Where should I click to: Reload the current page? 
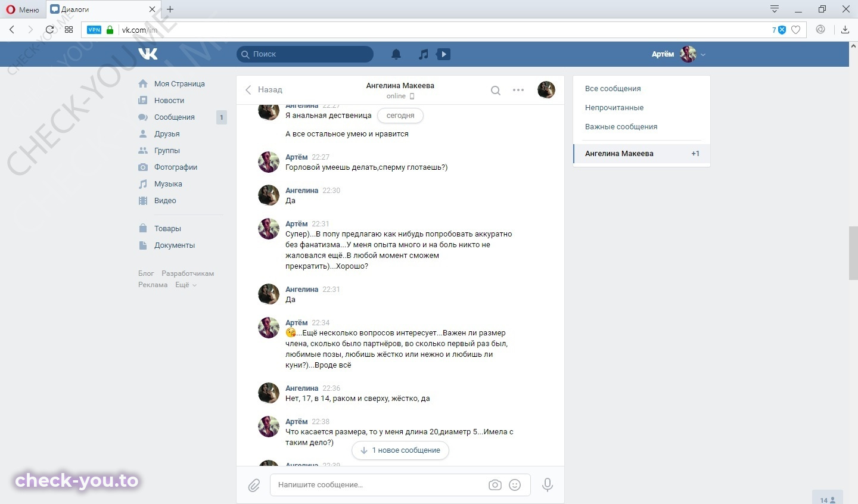pyautogui.click(x=49, y=29)
